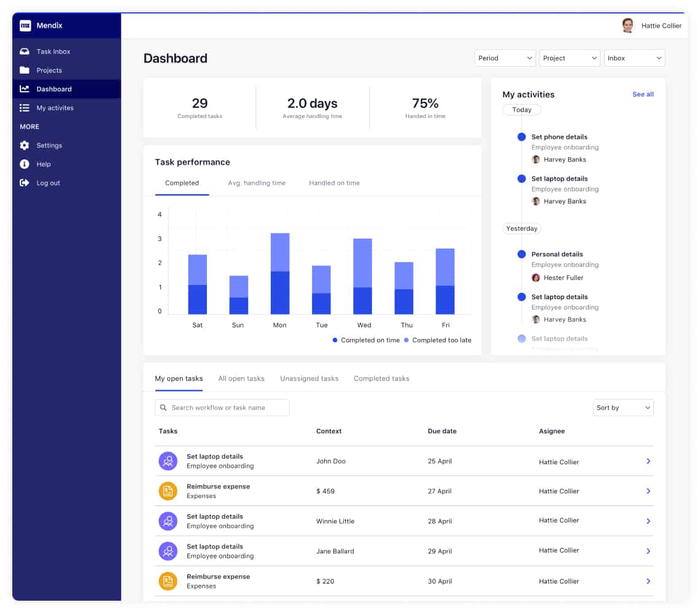Switch to Avg. handling time tab
Image resolution: width=700 pixels, height=613 pixels.
pos(257,183)
